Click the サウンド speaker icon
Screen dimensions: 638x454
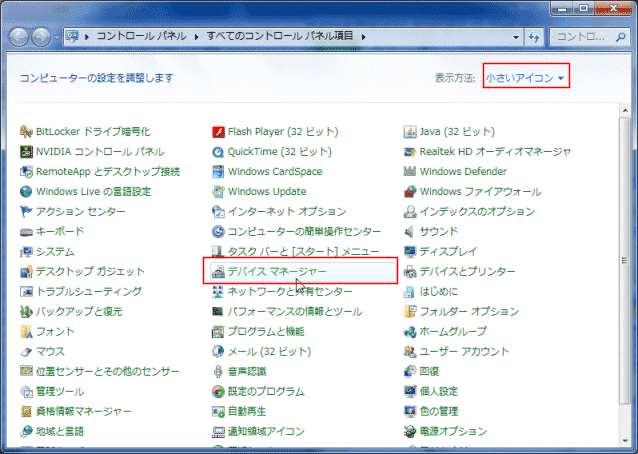tap(410, 232)
